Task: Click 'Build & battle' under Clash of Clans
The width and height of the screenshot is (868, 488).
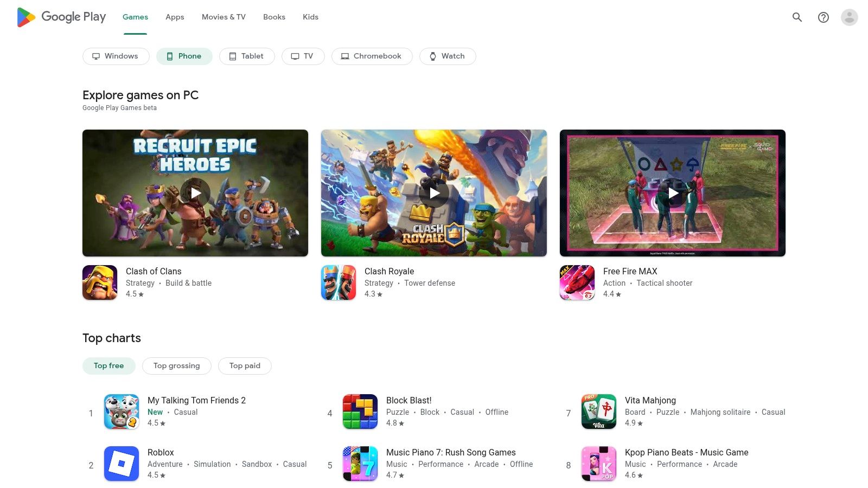Action: (x=188, y=283)
